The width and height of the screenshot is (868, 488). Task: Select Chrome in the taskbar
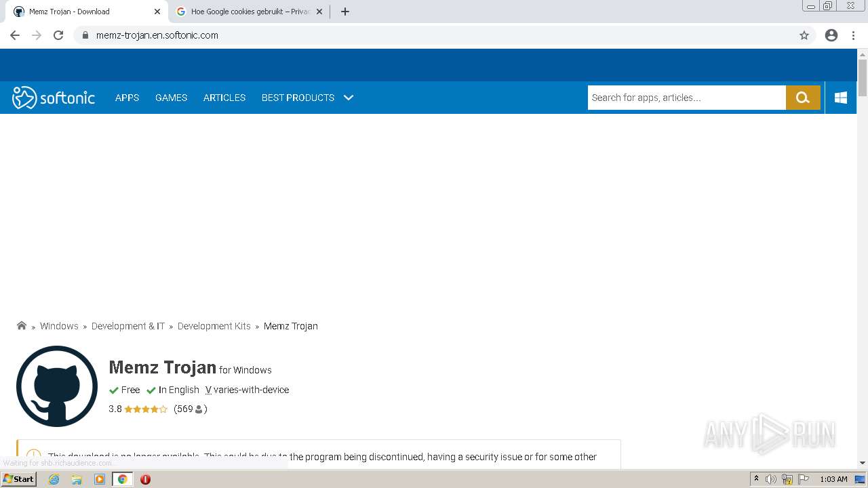pos(123,479)
